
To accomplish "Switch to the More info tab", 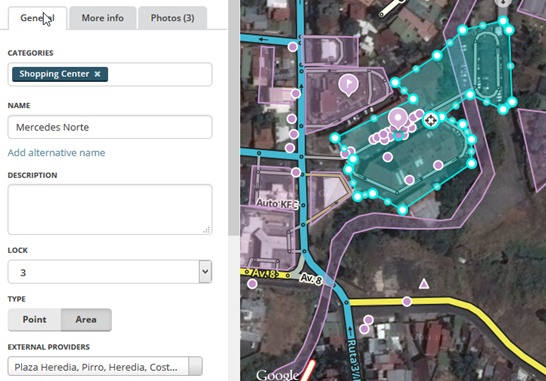I will (102, 18).
